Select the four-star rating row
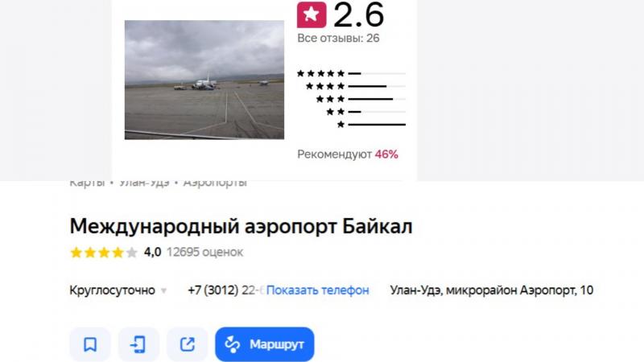 pyautogui.click(x=356, y=86)
